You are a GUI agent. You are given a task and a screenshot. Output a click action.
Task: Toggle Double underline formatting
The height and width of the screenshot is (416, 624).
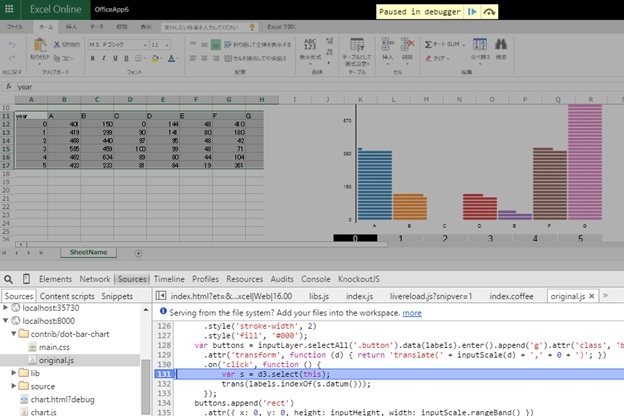(x=126, y=58)
